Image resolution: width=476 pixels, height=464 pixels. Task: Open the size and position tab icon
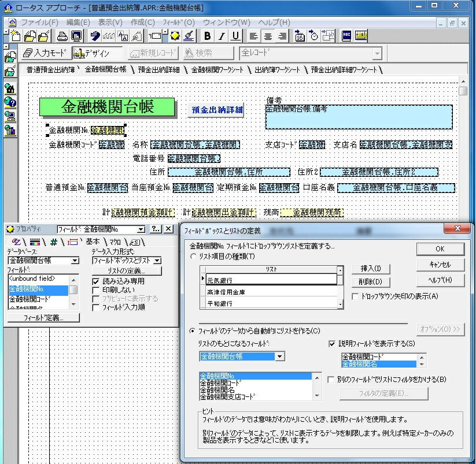click(72, 242)
